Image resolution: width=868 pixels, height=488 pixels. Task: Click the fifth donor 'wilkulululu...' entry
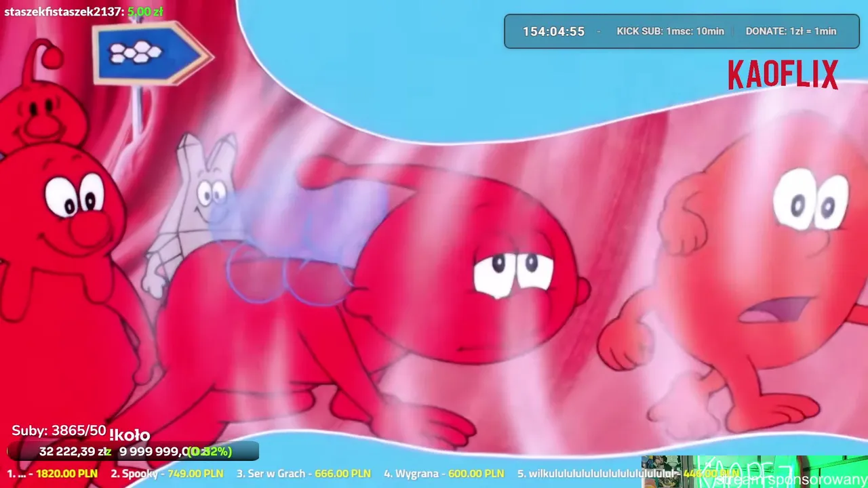coord(628,474)
